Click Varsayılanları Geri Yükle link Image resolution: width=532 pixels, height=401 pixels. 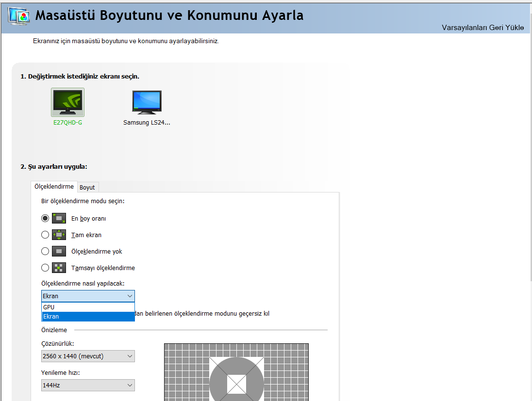(483, 28)
